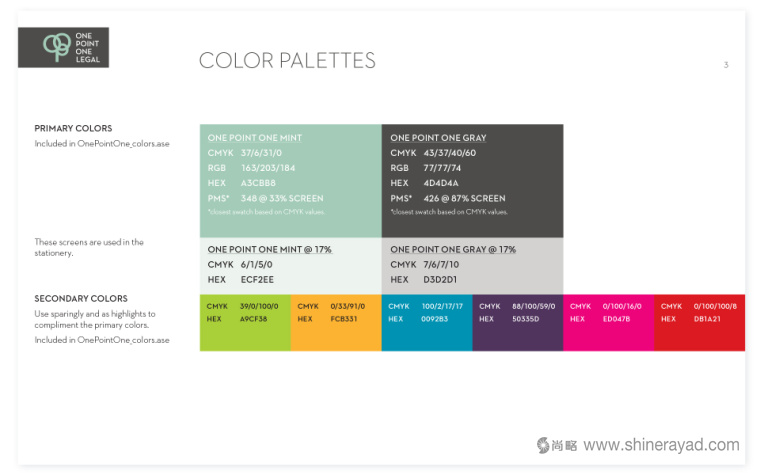Click the SECONDARY COLORS heading
Image resolution: width=760 pixels, height=475 pixels.
coord(81,299)
